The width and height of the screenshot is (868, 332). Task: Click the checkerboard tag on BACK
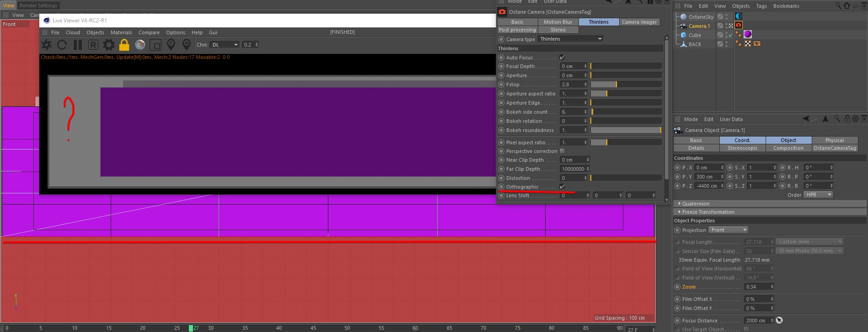tap(748, 44)
